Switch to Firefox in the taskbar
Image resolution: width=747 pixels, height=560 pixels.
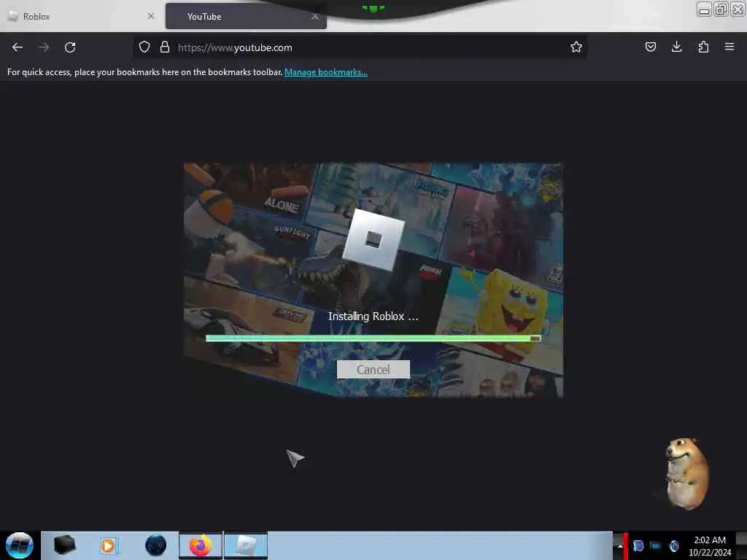point(201,545)
